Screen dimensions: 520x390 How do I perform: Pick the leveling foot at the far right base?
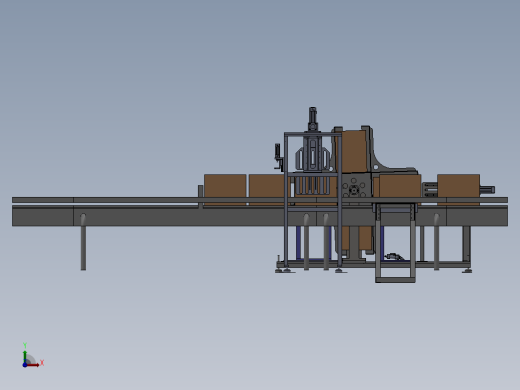(467, 271)
